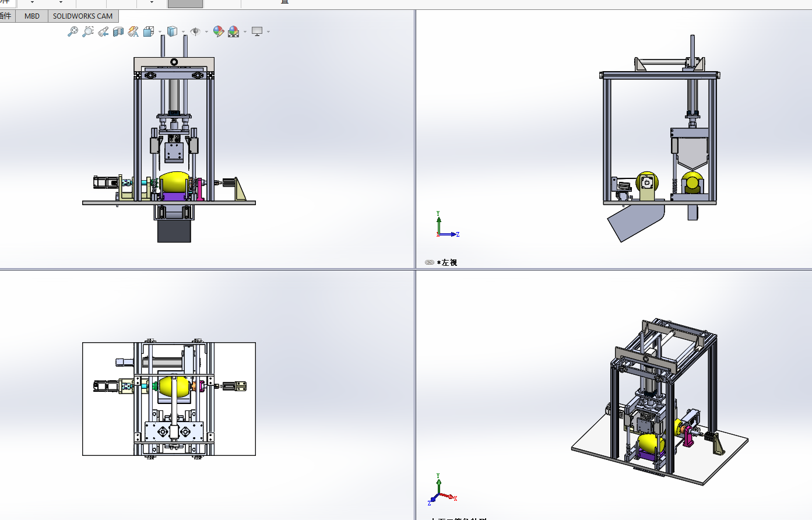Open Dynamic Annotation Views icon
Image resolution: width=812 pixels, height=520 pixels.
133,31
